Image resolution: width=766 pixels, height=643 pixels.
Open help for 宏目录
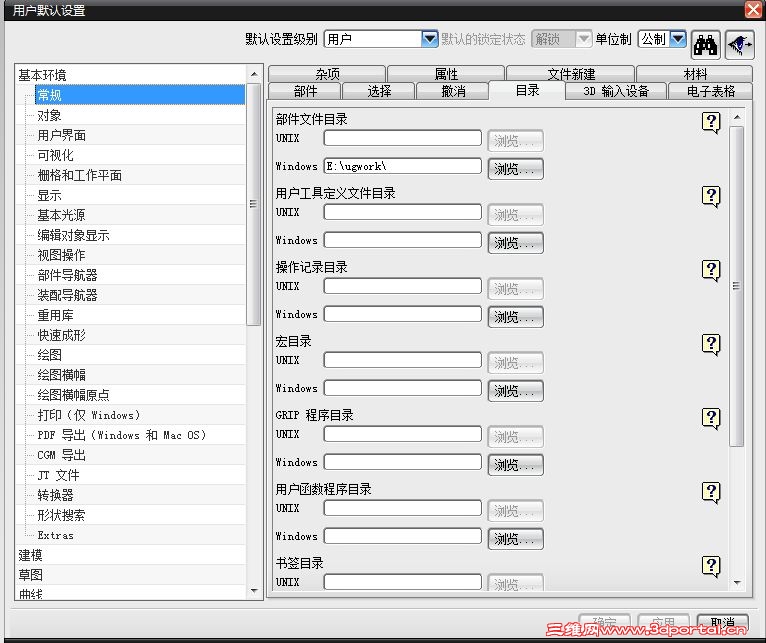click(711, 344)
